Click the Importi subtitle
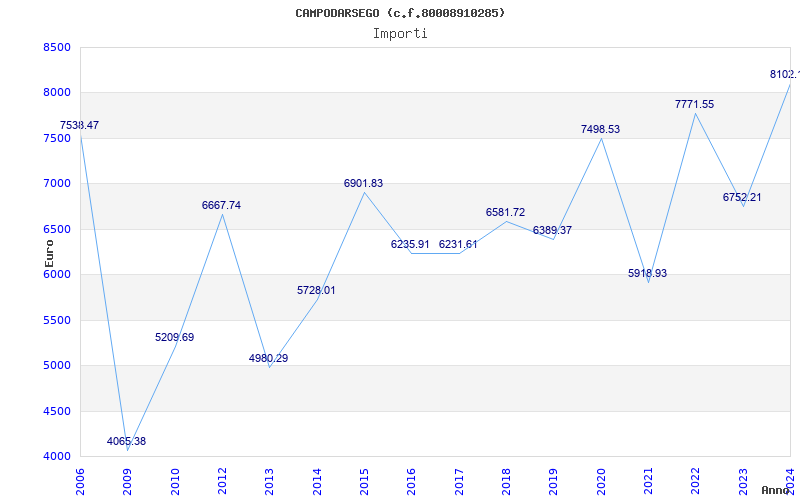The height and width of the screenshot is (500, 800). click(400, 34)
